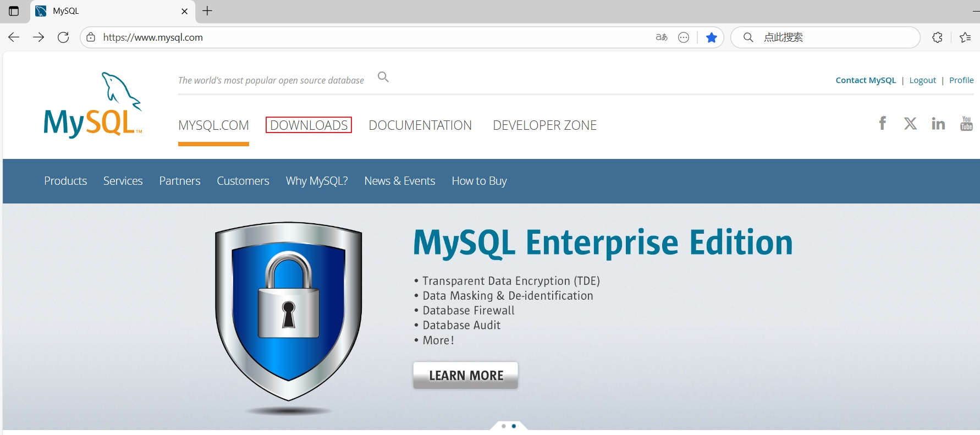
Task: Select the first carousel dot indicator
Action: (x=504, y=426)
